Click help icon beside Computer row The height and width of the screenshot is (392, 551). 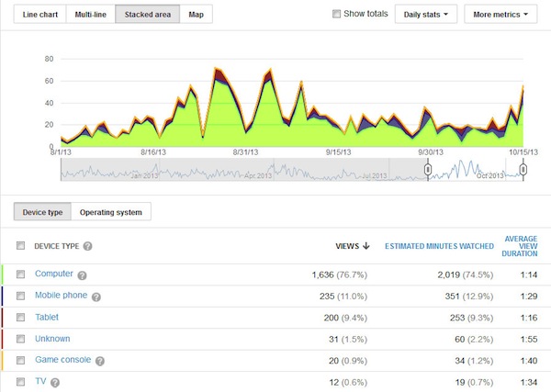click(x=82, y=274)
